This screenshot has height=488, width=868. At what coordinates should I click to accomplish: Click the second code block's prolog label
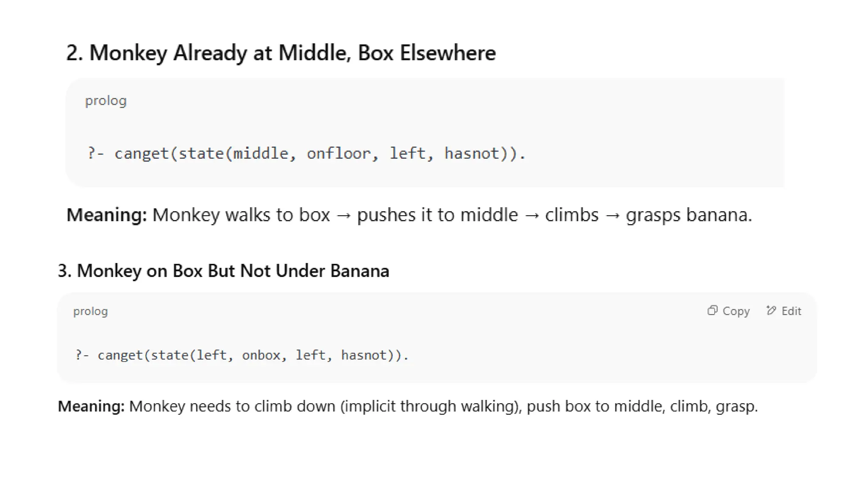pyautogui.click(x=91, y=311)
